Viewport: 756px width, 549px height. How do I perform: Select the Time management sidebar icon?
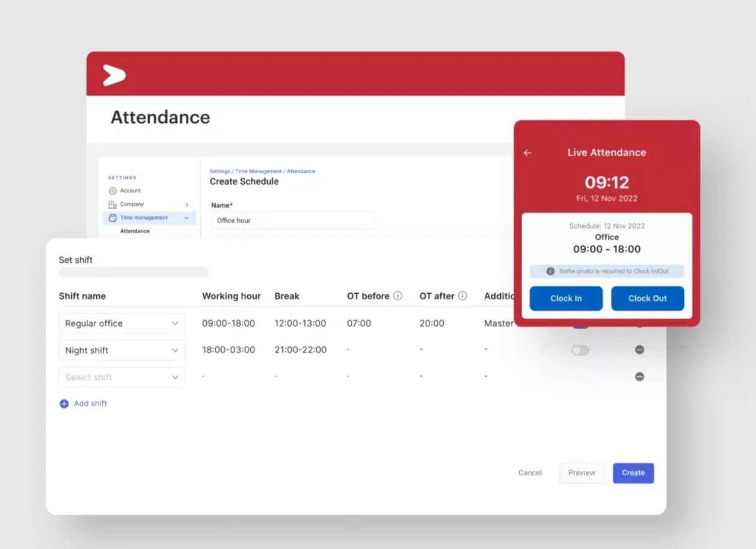click(x=112, y=218)
